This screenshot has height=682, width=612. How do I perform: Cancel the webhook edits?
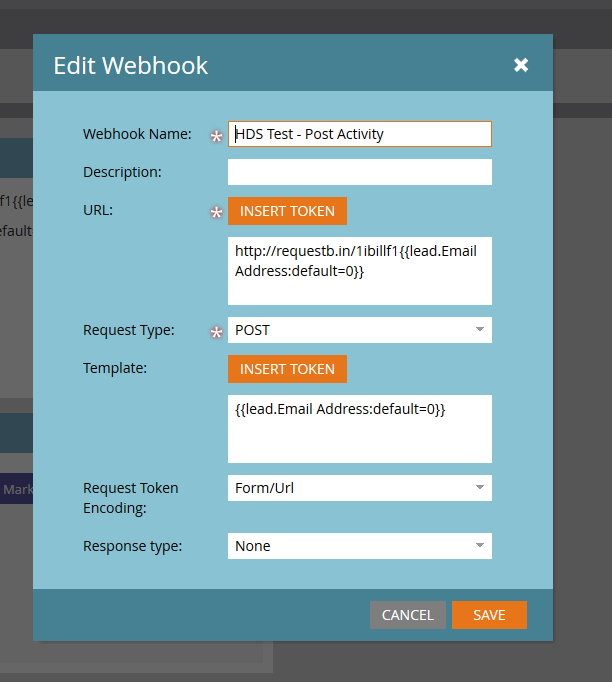pos(407,615)
